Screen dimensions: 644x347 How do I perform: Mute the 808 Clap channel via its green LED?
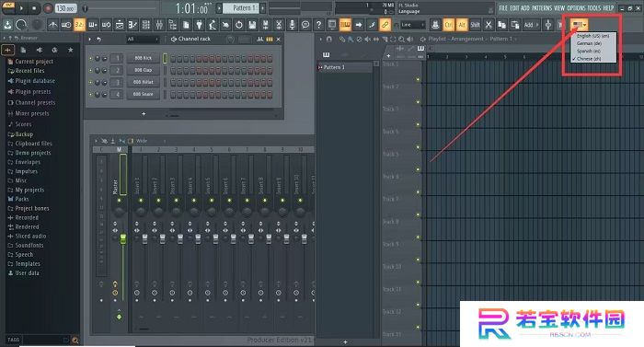[x=91, y=70]
